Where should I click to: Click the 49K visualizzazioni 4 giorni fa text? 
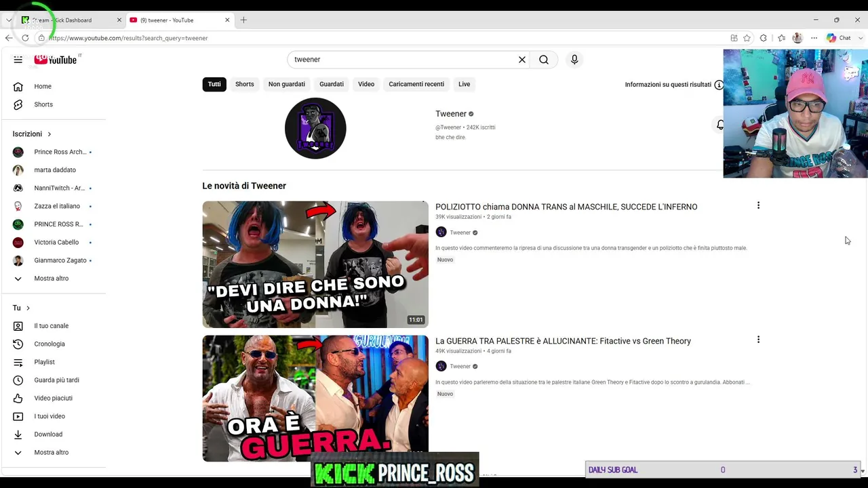pos(473,351)
